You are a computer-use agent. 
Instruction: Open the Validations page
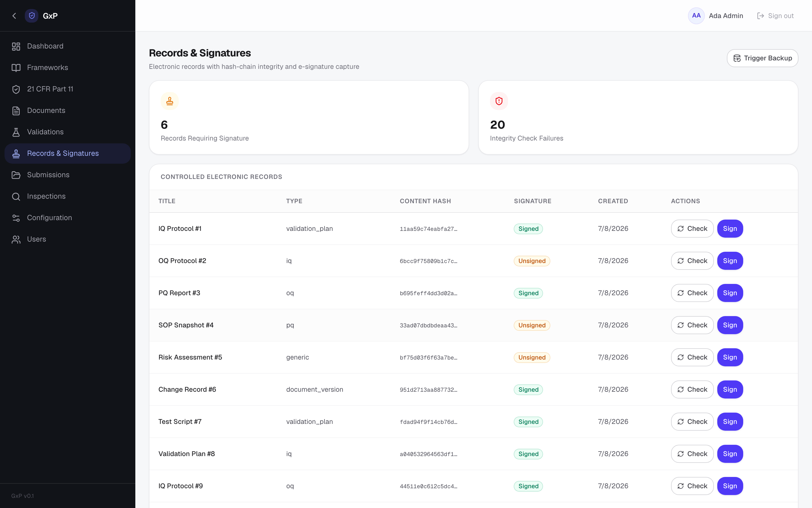pos(67,132)
